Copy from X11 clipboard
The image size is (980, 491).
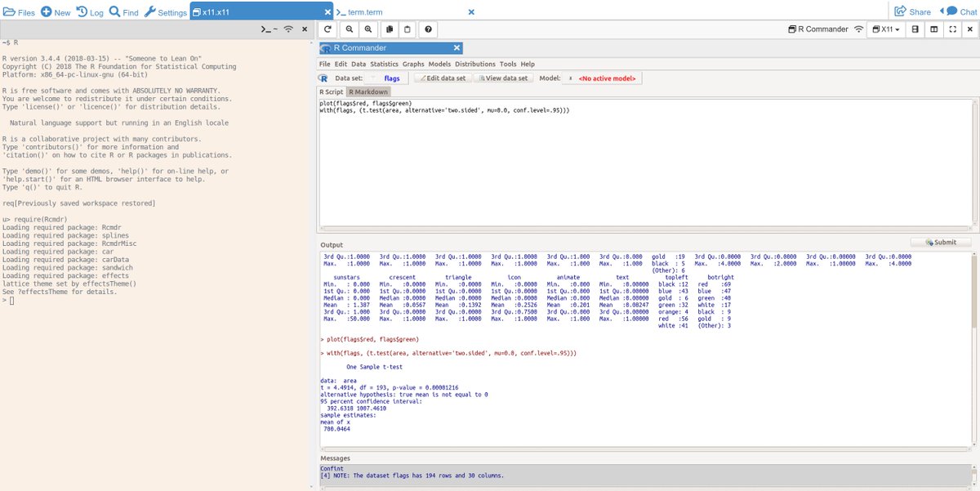[x=390, y=29]
